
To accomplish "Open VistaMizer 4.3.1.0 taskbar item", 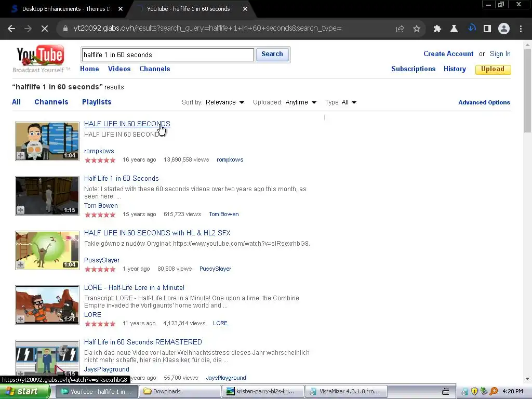I will (345, 392).
